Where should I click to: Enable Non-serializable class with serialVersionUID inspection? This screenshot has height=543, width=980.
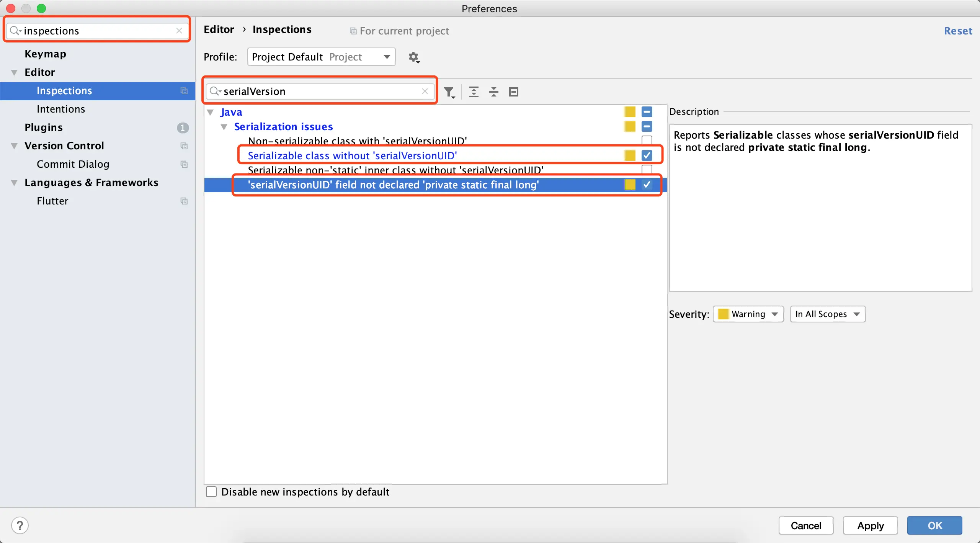[647, 141]
